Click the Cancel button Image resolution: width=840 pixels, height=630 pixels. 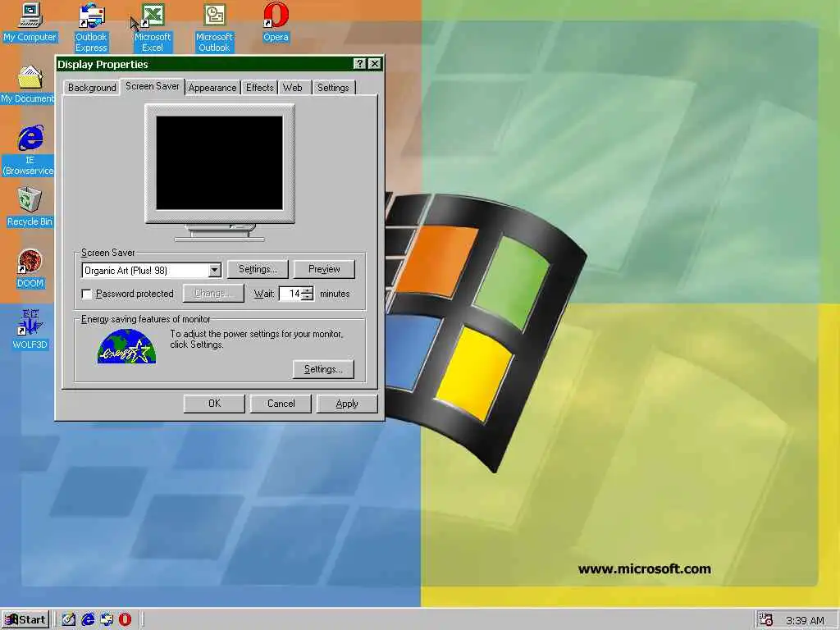point(281,404)
